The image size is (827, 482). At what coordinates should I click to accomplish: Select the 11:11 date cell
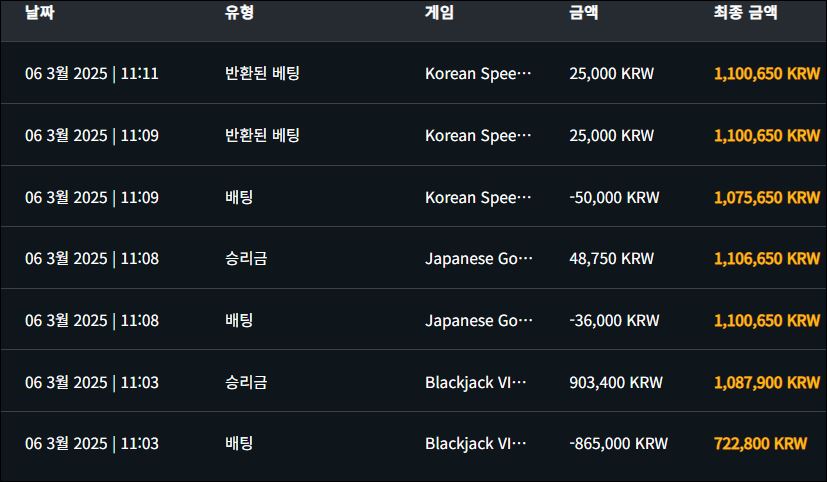(x=92, y=73)
